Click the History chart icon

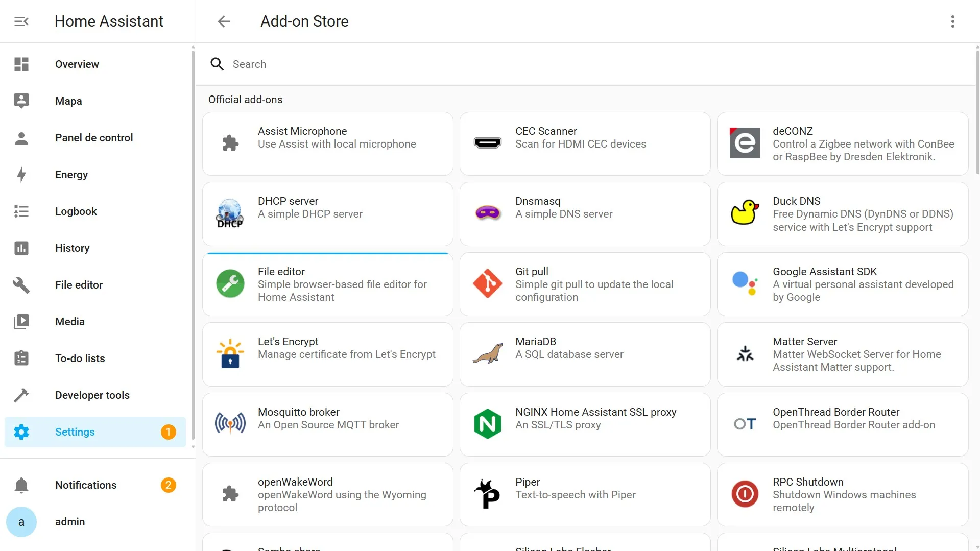(21, 248)
